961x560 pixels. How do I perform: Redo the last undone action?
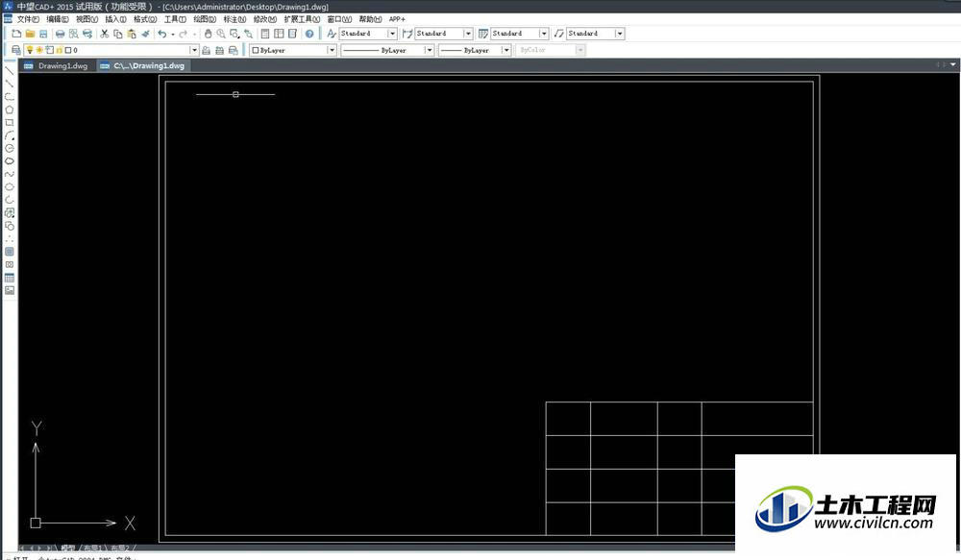click(183, 34)
